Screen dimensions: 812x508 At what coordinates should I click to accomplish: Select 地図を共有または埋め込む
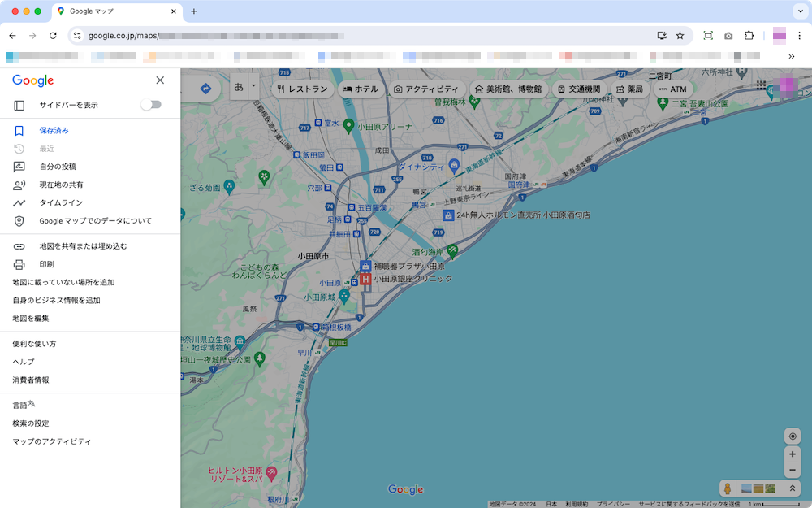point(83,246)
